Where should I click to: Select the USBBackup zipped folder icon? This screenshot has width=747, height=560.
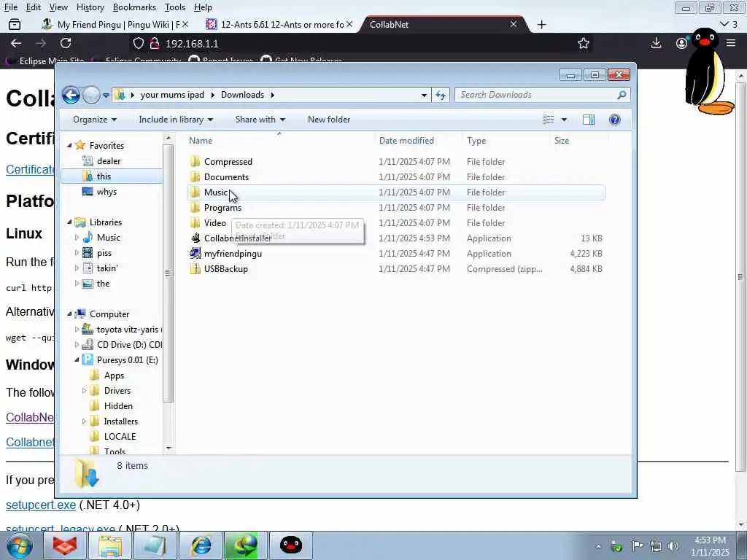coord(196,268)
